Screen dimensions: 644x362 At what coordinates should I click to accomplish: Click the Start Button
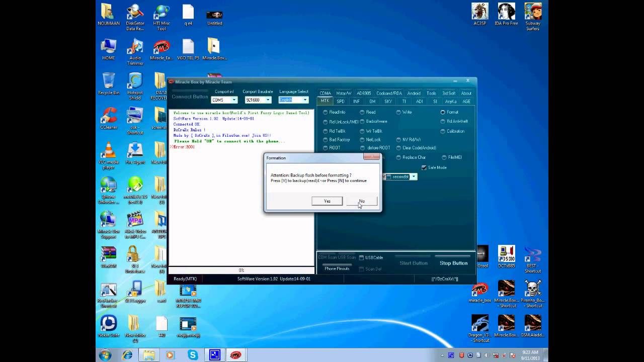pyautogui.click(x=414, y=263)
